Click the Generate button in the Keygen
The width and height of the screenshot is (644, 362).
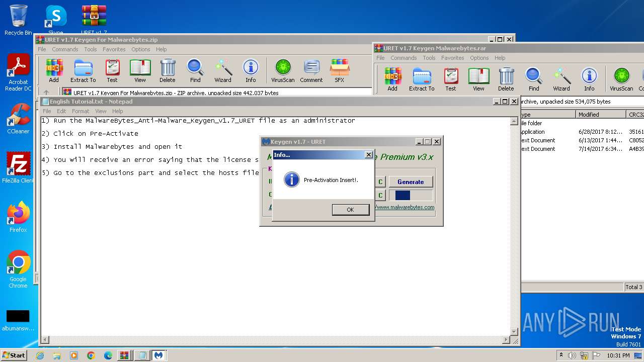[x=411, y=182]
